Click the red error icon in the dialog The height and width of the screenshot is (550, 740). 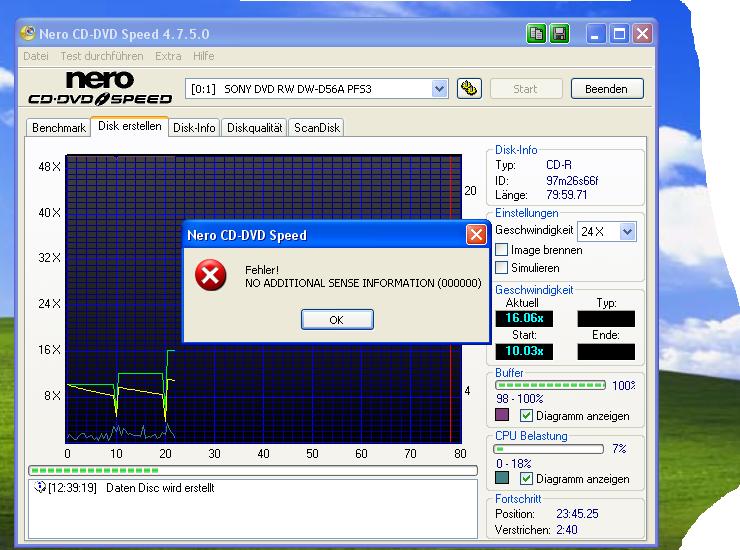210,275
